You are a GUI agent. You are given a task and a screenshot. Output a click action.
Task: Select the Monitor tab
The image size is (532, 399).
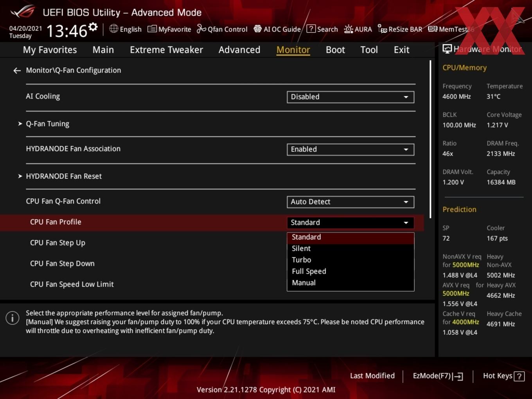coord(293,50)
